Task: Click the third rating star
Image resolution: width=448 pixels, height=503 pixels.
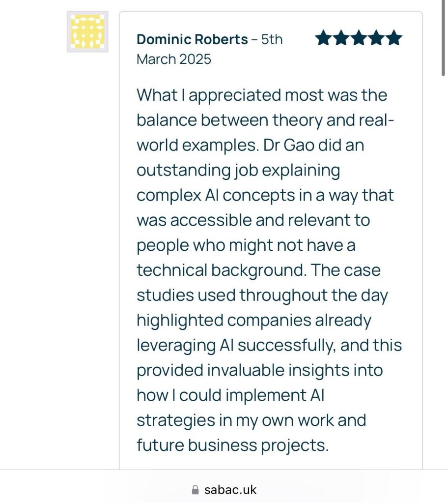Action: (359, 38)
